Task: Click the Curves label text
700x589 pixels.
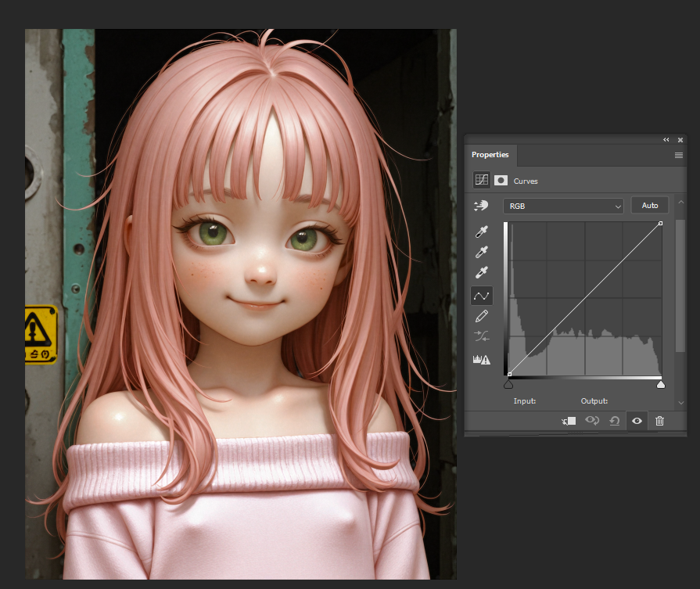Action: coord(526,181)
